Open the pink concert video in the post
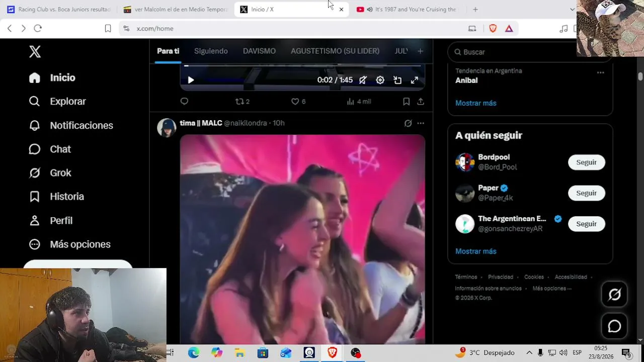Image resolution: width=644 pixels, height=362 pixels. tap(302, 239)
